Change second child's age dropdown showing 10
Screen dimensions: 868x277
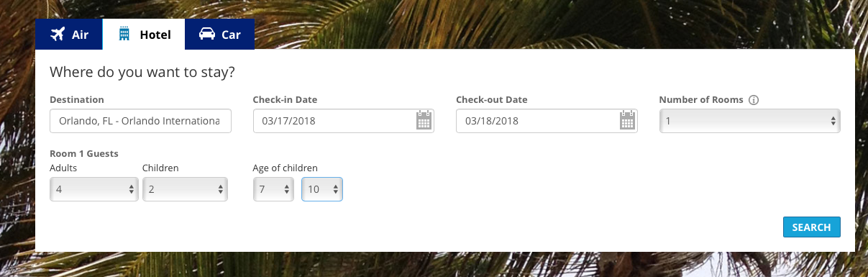coord(322,190)
